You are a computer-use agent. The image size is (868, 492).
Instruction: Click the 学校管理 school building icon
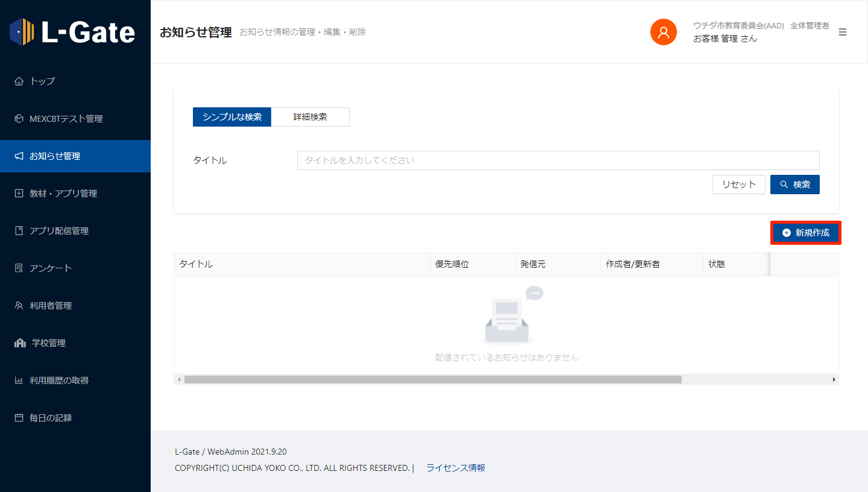click(20, 343)
